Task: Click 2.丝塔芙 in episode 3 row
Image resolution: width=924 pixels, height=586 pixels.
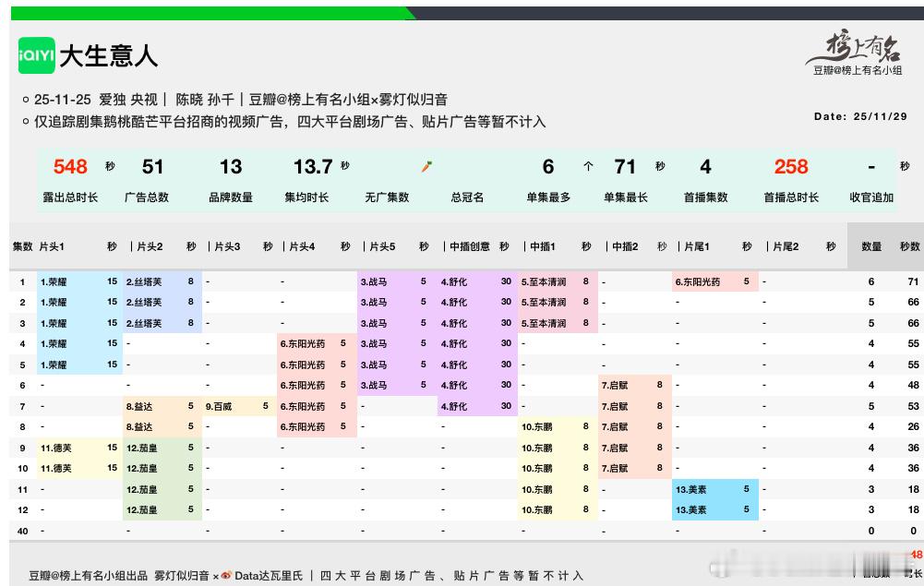Action: click(x=144, y=323)
